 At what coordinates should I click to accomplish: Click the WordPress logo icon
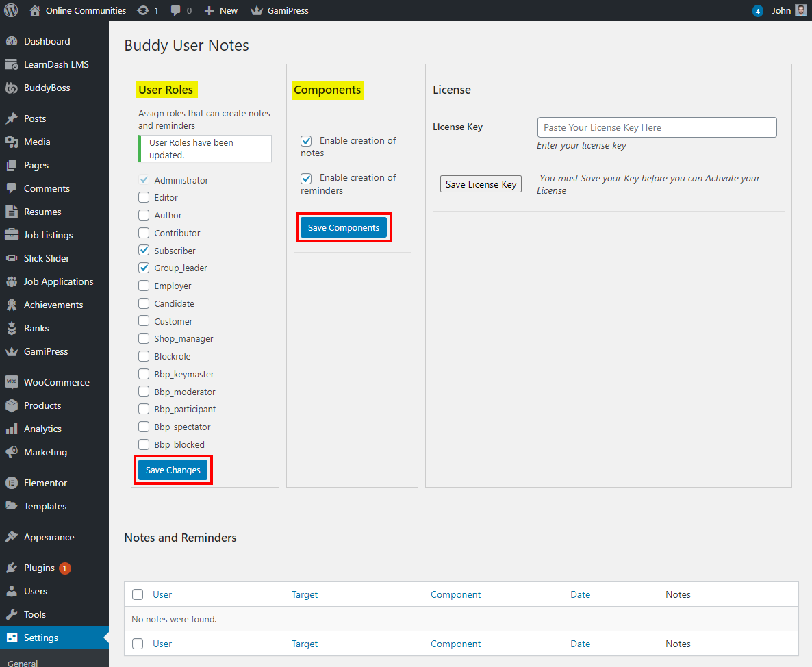coord(11,10)
